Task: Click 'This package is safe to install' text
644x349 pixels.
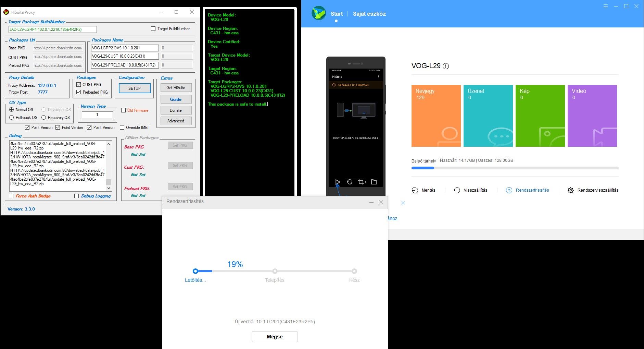Action: [237, 104]
